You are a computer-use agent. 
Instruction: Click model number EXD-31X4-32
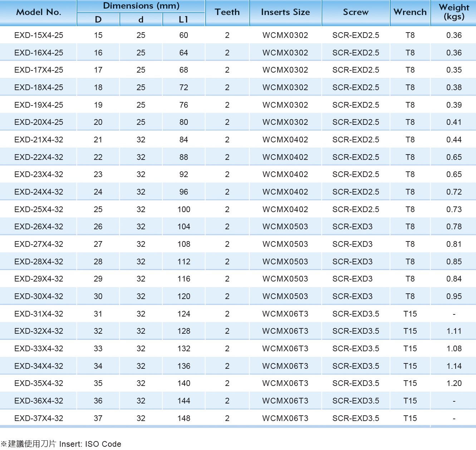tap(39, 314)
